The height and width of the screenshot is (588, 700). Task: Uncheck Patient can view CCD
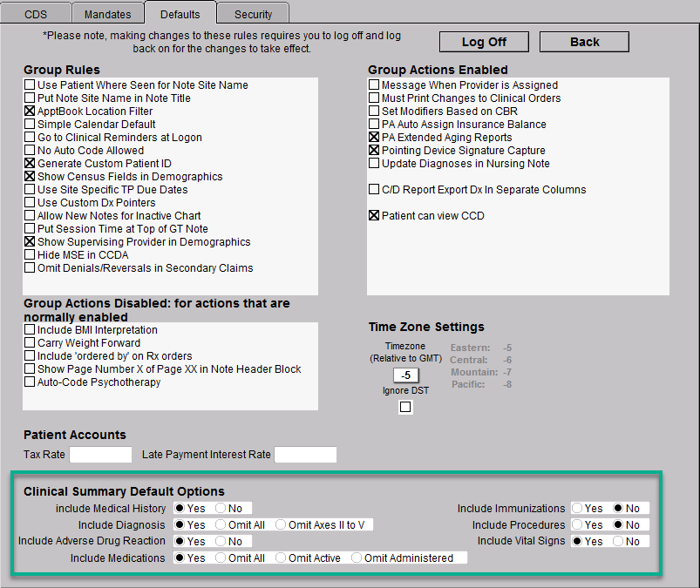(x=375, y=216)
